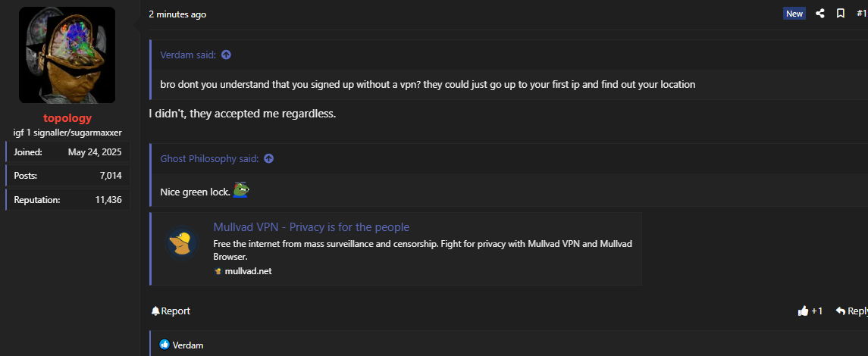Open topology's avatar image

tap(67, 55)
